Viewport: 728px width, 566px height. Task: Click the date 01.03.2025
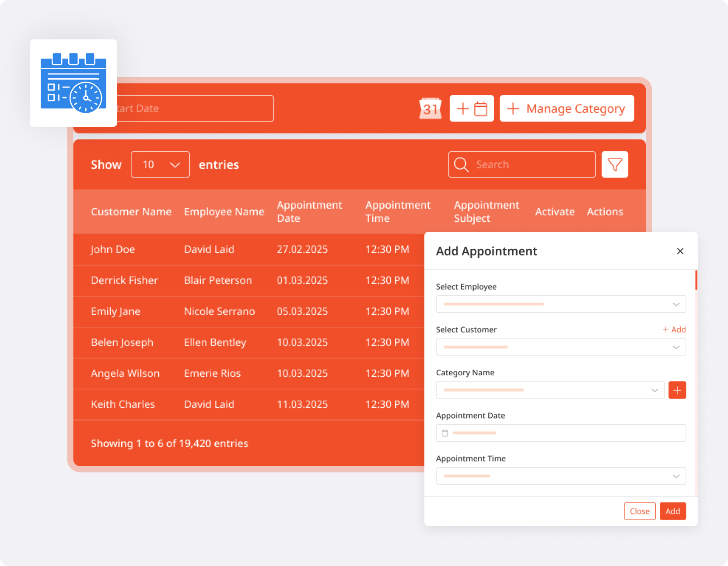coord(302,280)
